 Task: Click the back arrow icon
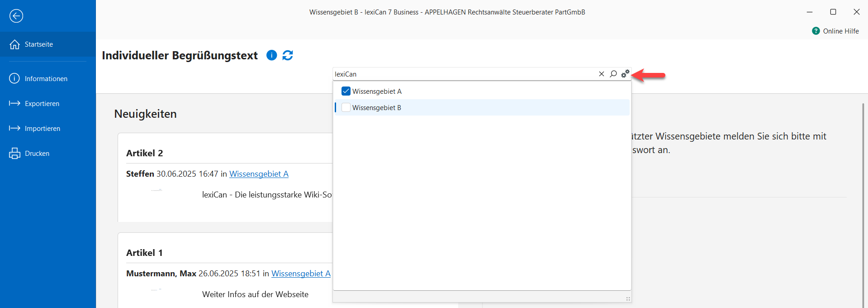16,16
